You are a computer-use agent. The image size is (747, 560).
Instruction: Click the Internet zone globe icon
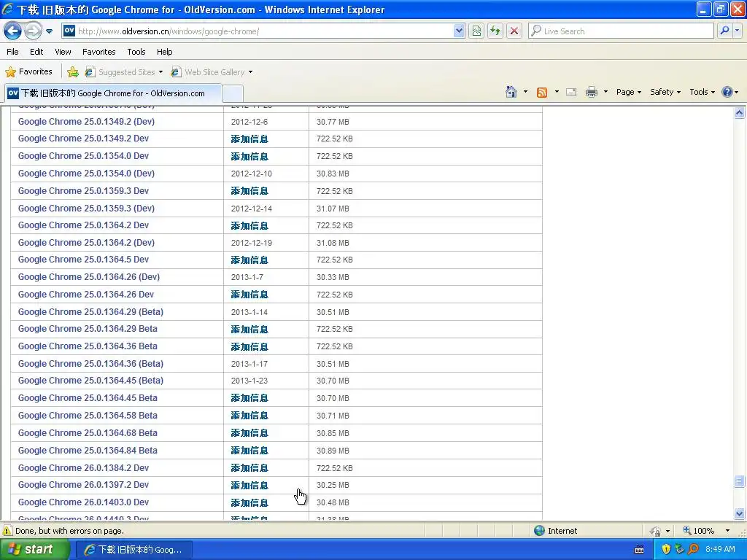[539, 531]
